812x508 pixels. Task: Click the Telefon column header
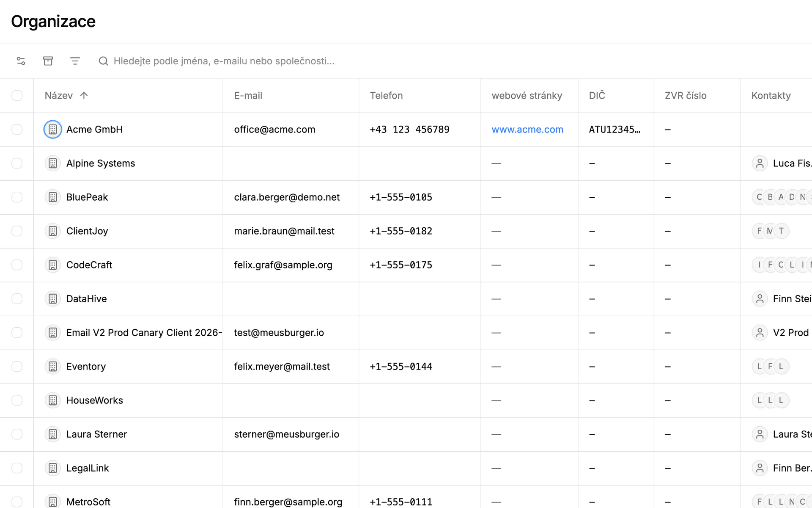(387, 96)
